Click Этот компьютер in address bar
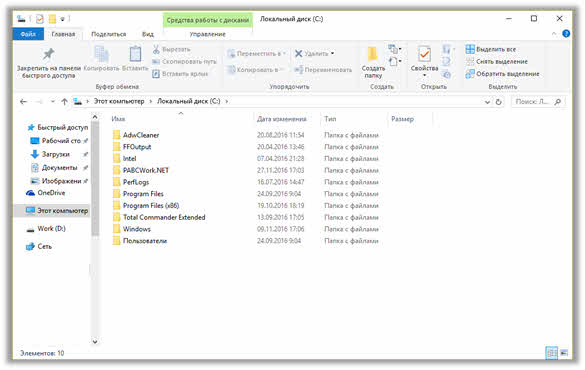 tap(119, 101)
